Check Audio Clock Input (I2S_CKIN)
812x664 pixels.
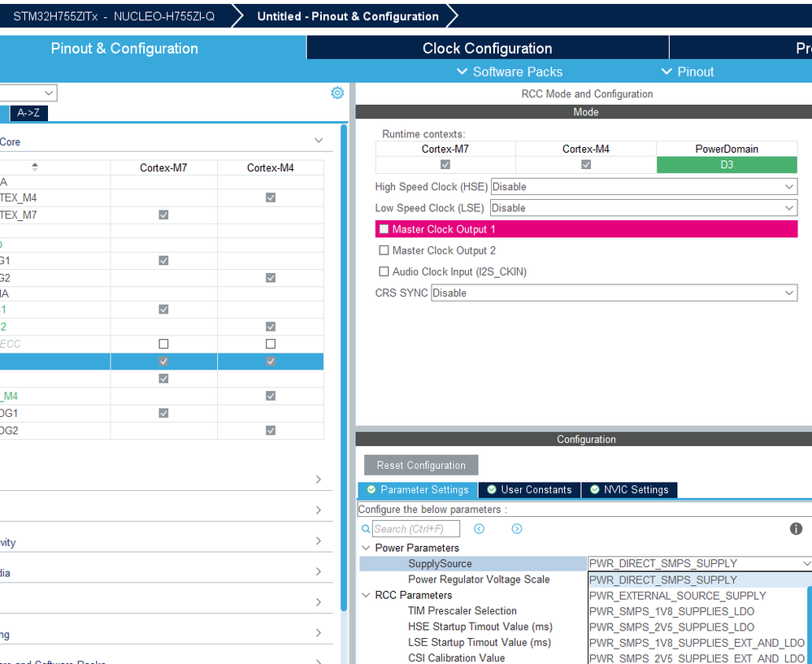(384, 271)
